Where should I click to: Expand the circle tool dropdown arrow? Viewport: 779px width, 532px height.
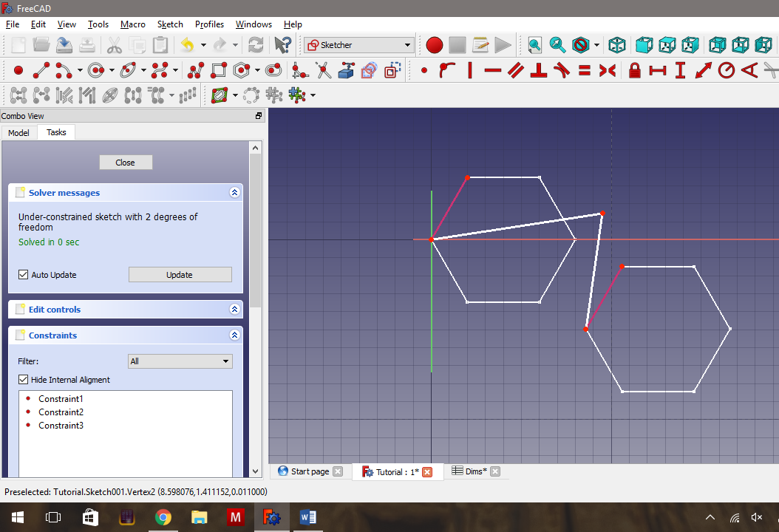pyautogui.click(x=112, y=69)
